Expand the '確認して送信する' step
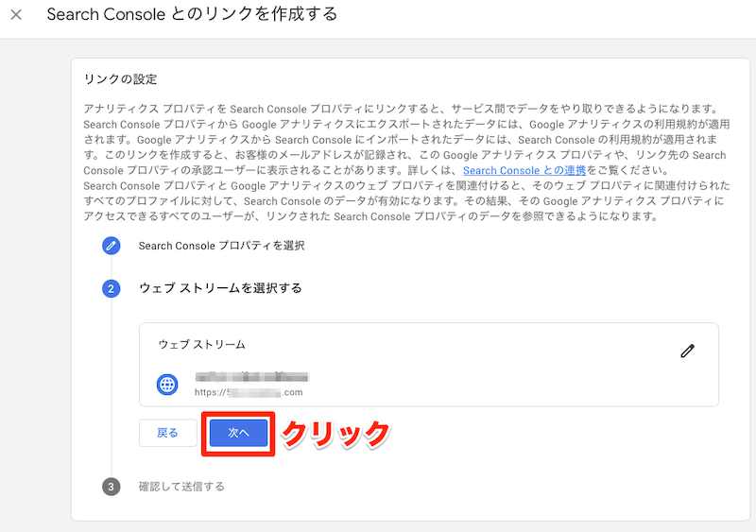Viewport: 756px width, 532px height. point(181,487)
